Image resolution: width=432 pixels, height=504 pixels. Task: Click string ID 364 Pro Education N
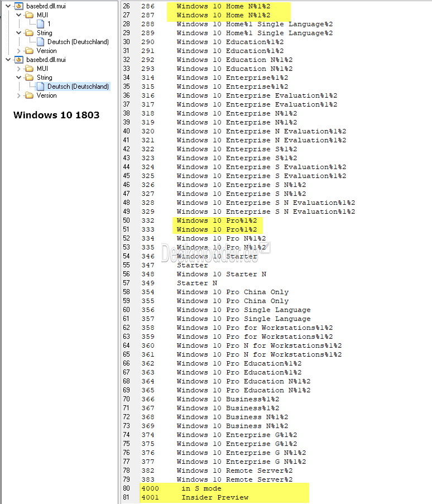coord(244,381)
